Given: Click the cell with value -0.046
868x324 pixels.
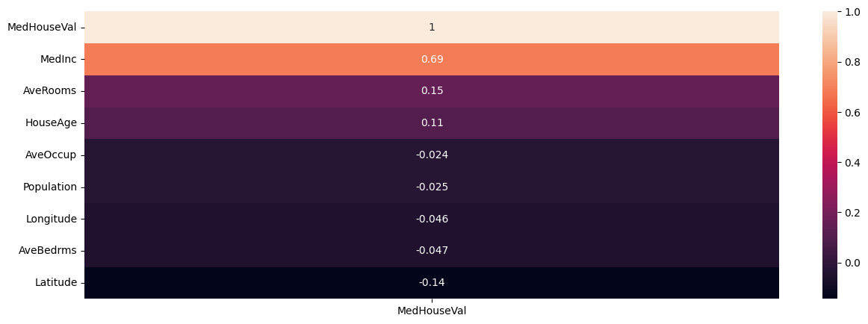Looking at the screenshot, I should coord(432,219).
